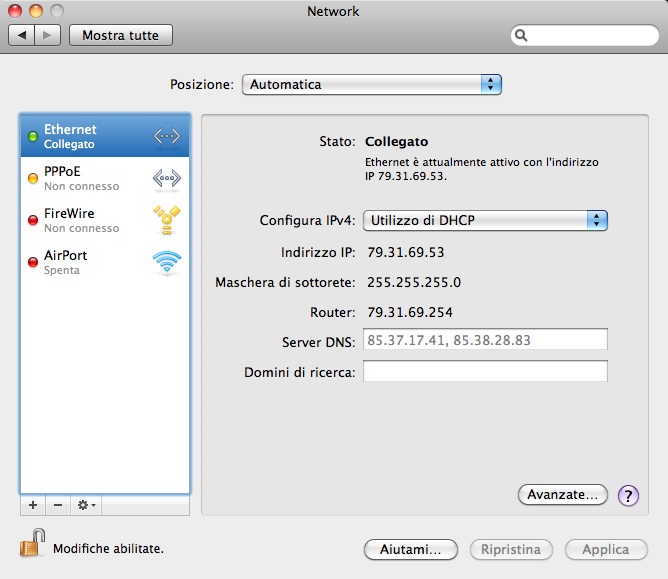
Task: Remove selected service with minus button
Action: [x=58, y=505]
